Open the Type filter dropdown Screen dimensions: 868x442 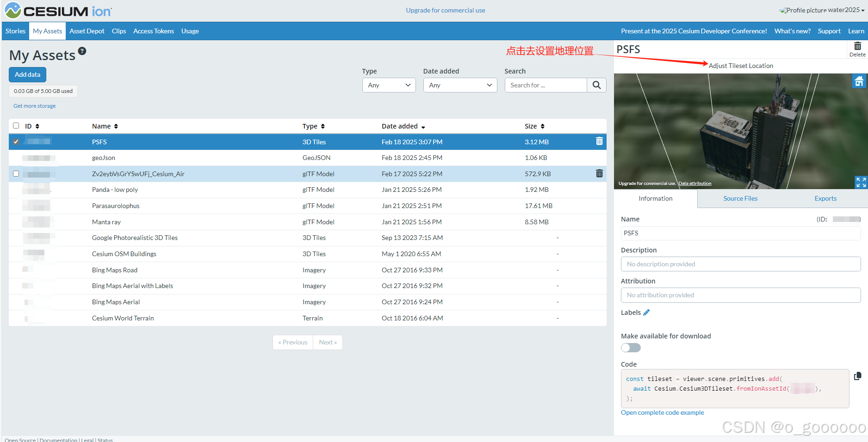pos(389,85)
